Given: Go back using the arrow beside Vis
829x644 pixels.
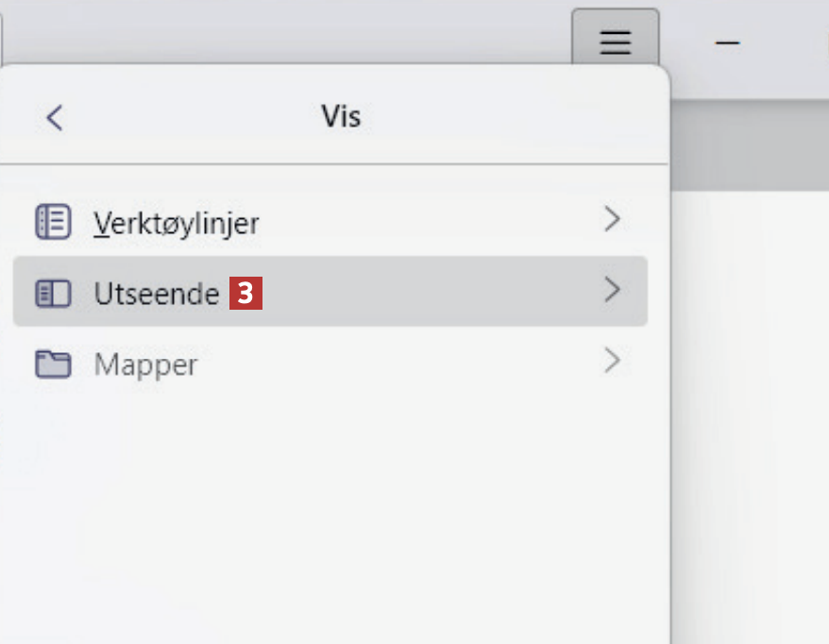Looking at the screenshot, I should tap(55, 118).
